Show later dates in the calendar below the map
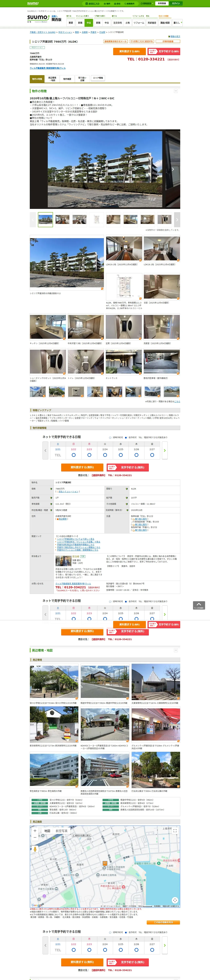The image size is (210, 980). 165,945
